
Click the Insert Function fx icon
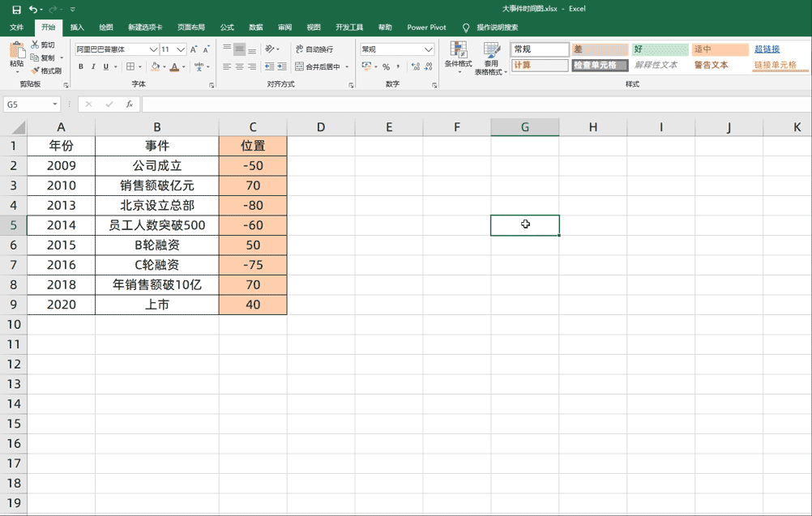pos(130,104)
